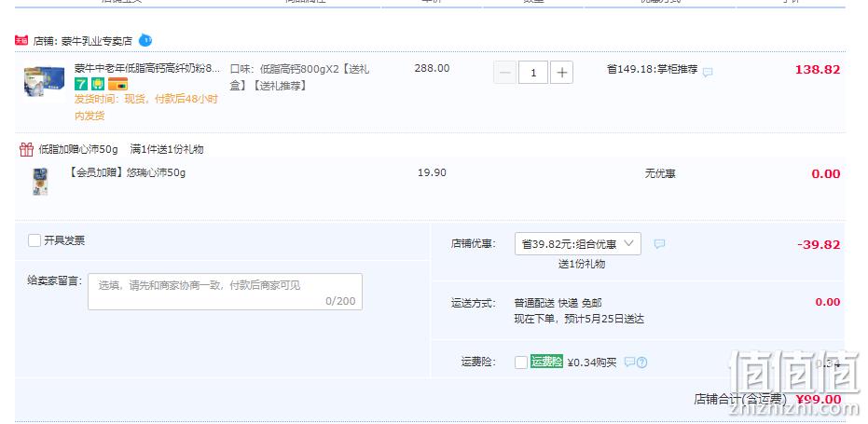868x424 pixels.
Task: Expand the 省39.82元:组合优惠 store discount dropdown
Action: tap(578, 243)
